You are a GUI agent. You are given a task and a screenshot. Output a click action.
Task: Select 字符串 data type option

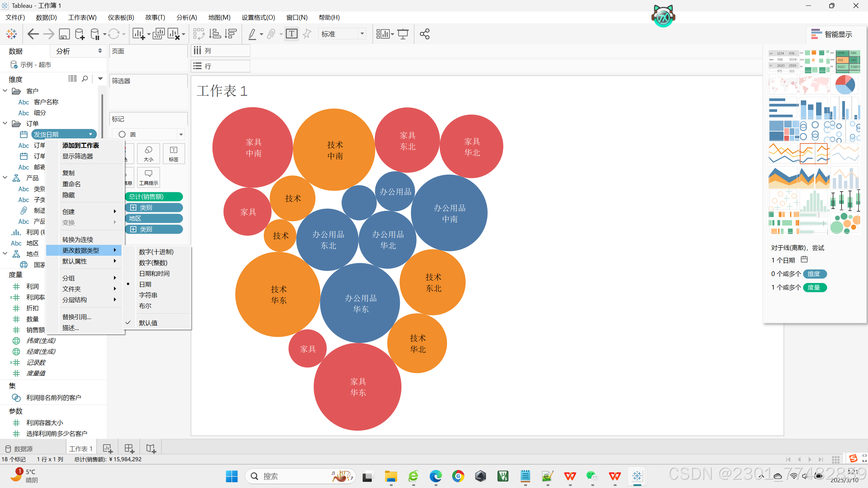point(148,295)
